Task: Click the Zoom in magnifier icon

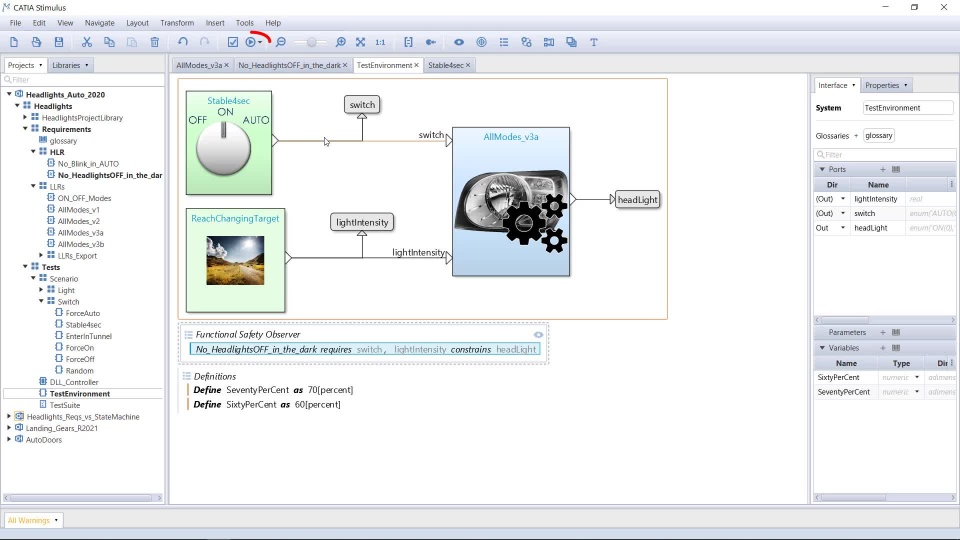Action: pyautogui.click(x=340, y=42)
